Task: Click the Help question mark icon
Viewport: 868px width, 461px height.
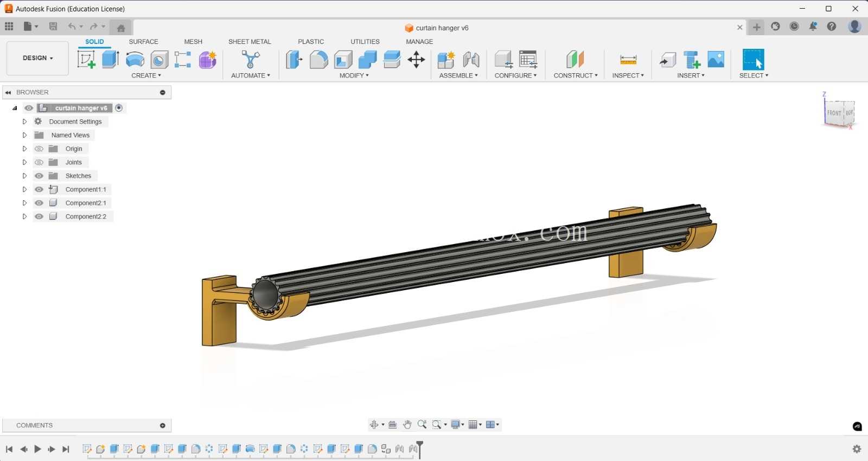Action: pyautogui.click(x=831, y=26)
